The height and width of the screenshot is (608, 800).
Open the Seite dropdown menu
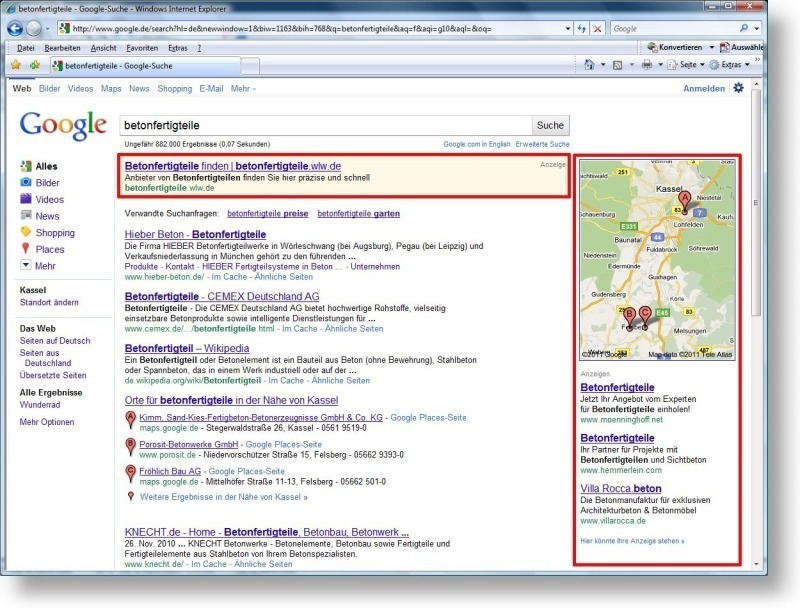tap(686, 65)
